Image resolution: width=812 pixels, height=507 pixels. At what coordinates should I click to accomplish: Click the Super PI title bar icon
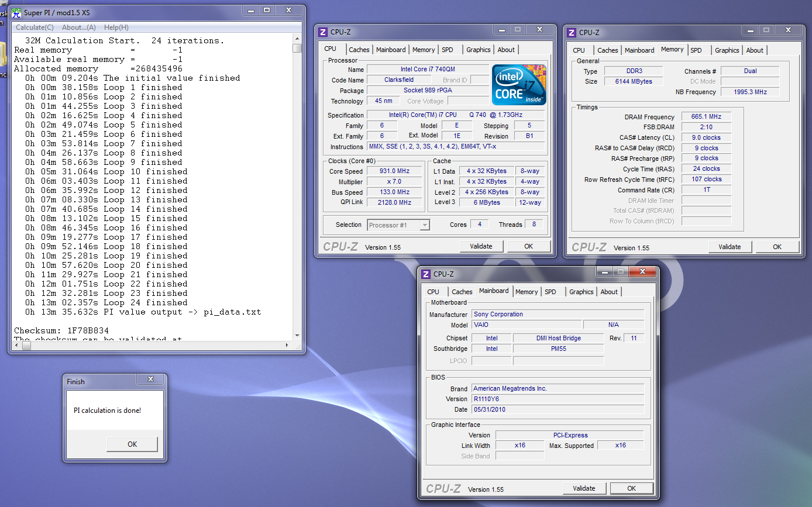point(16,12)
